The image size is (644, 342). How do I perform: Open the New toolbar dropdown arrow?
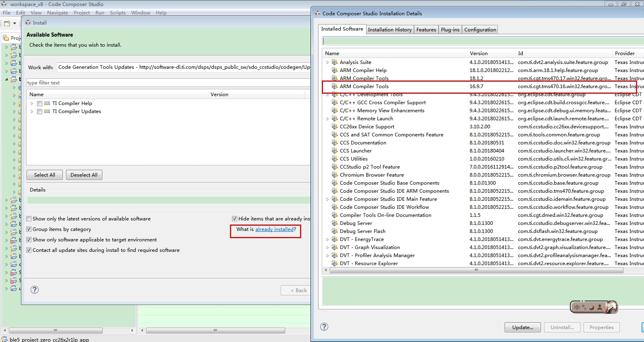[14, 23]
